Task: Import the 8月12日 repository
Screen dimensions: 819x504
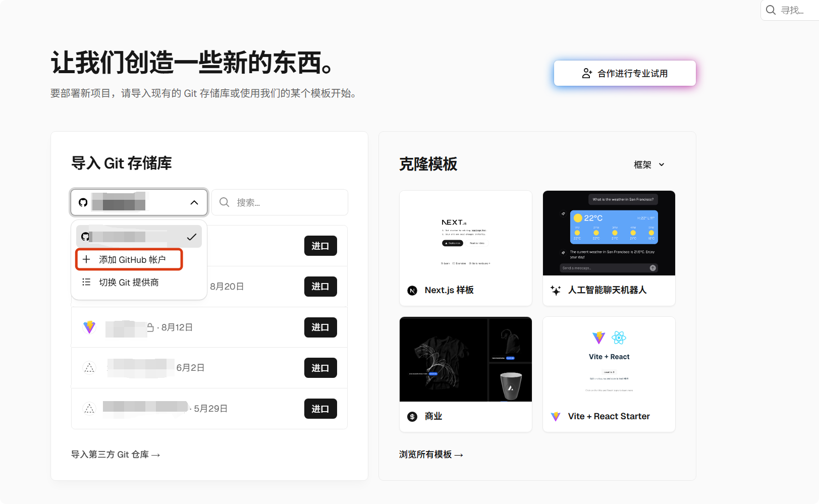Action: [320, 327]
